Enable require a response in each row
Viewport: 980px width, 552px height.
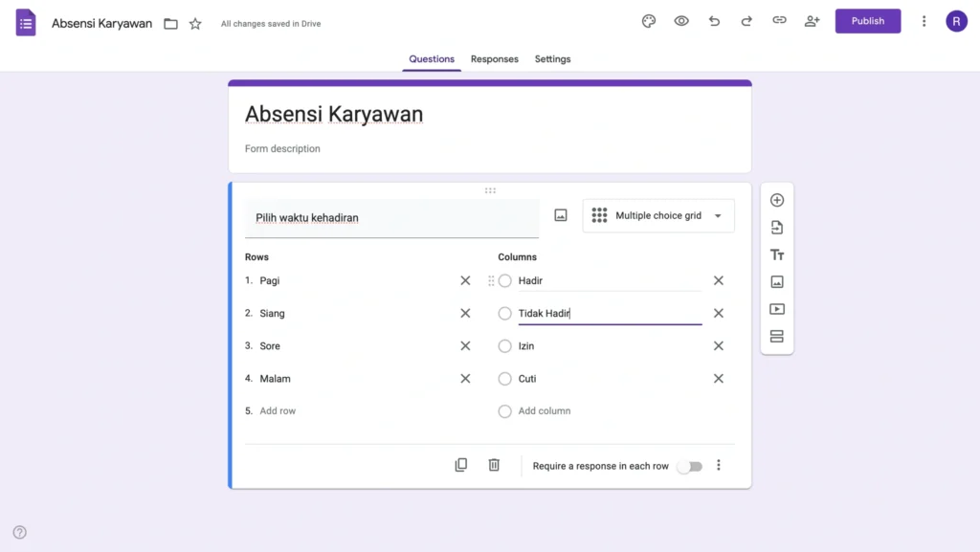pyautogui.click(x=689, y=466)
